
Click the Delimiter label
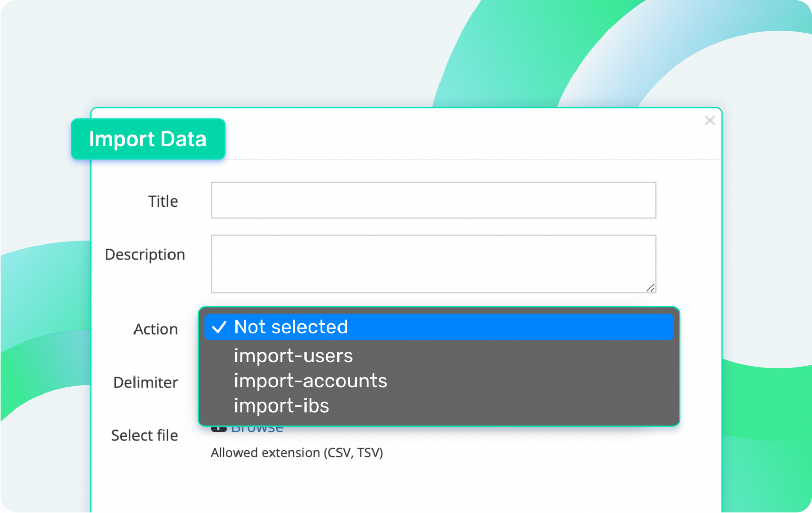tap(145, 383)
